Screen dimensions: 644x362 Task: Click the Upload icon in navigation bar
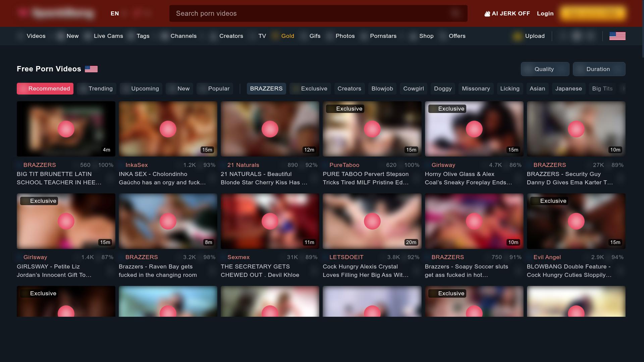click(x=517, y=36)
